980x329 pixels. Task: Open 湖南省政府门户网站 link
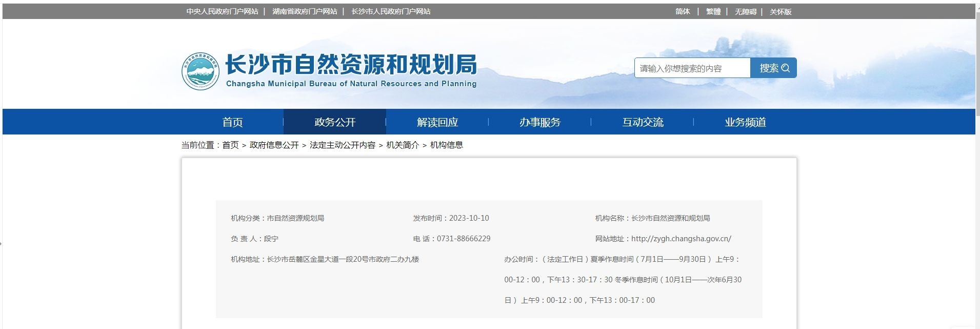[305, 11]
